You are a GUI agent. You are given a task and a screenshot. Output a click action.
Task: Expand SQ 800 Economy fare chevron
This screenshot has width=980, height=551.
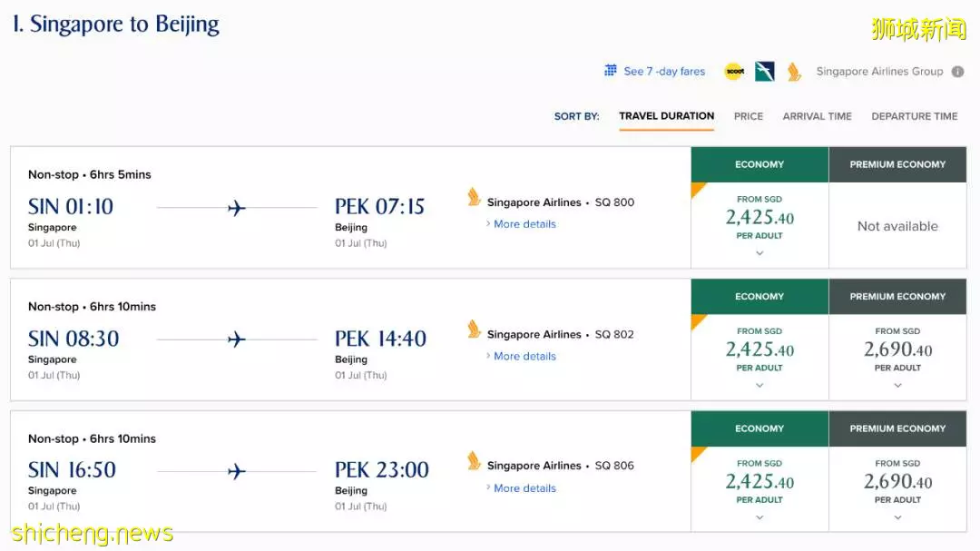[759, 253]
